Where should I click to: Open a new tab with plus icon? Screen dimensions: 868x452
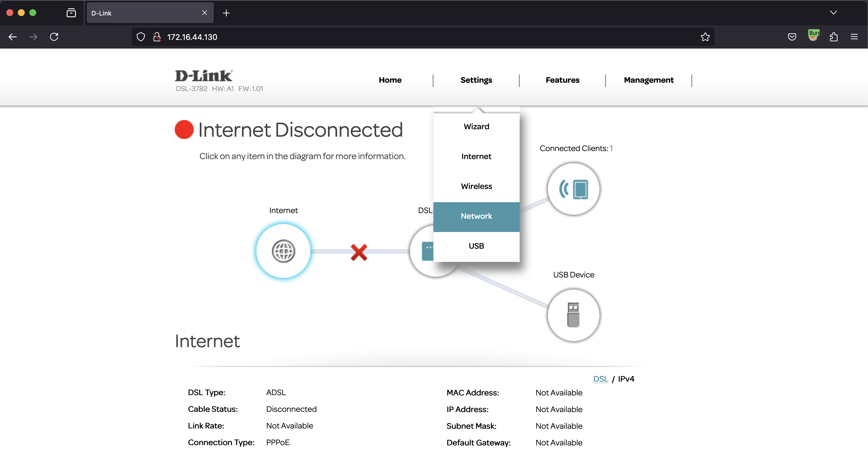(226, 13)
